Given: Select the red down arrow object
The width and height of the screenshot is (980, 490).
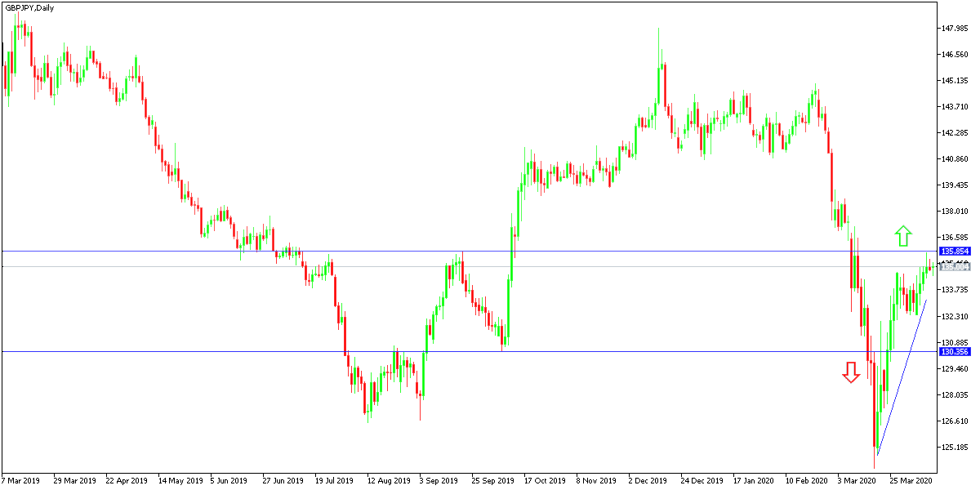Looking at the screenshot, I should point(850,373).
